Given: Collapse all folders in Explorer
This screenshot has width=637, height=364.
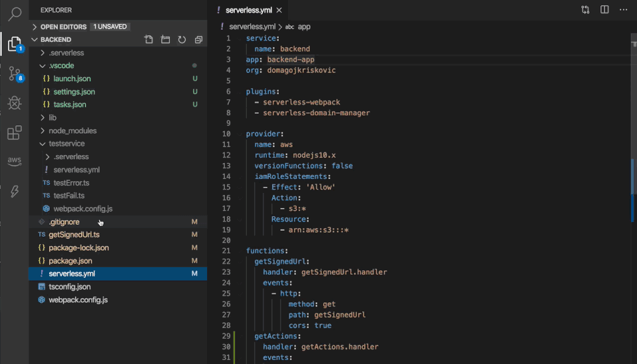Looking at the screenshot, I should pos(198,39).
